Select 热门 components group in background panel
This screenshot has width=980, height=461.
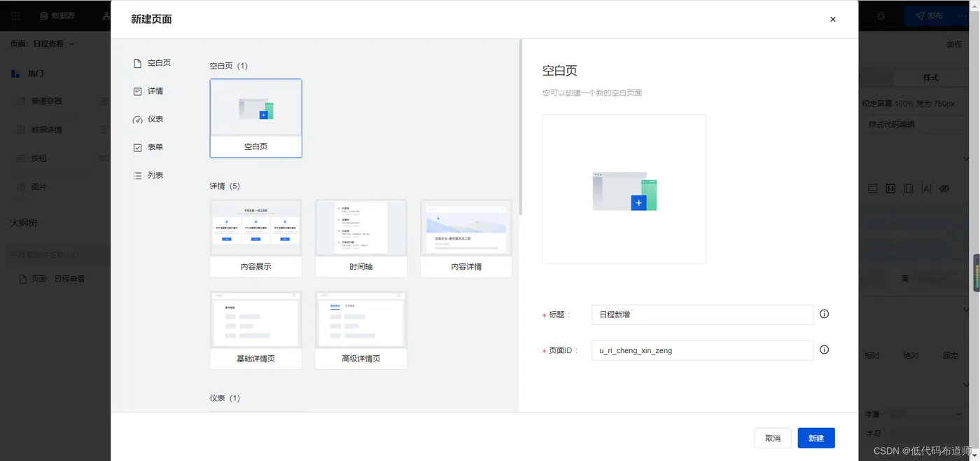(x=28, y=73)
